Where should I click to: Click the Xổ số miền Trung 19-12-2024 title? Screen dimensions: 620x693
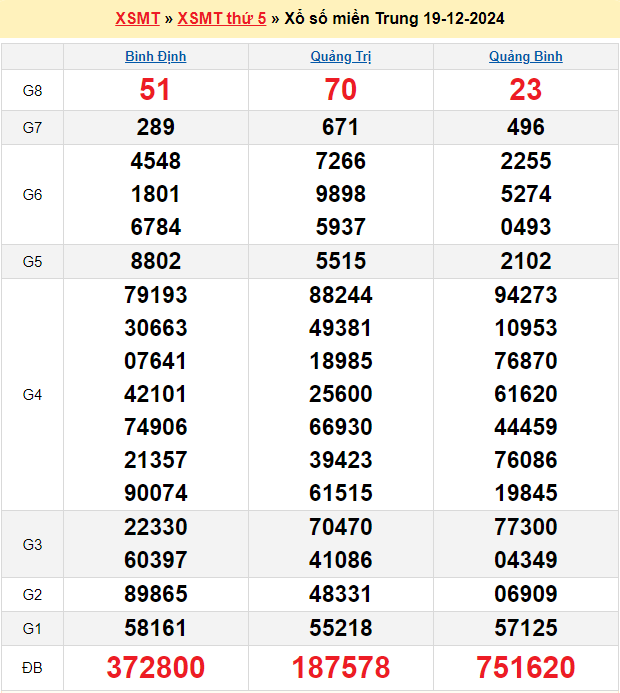click(x=394, y=18)
